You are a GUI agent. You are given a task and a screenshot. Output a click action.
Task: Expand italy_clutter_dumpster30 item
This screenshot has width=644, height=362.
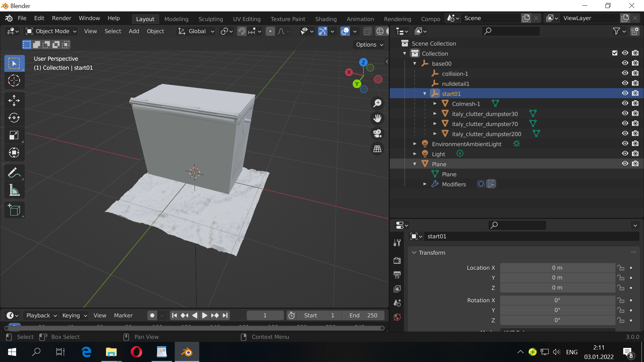point(435,114)
